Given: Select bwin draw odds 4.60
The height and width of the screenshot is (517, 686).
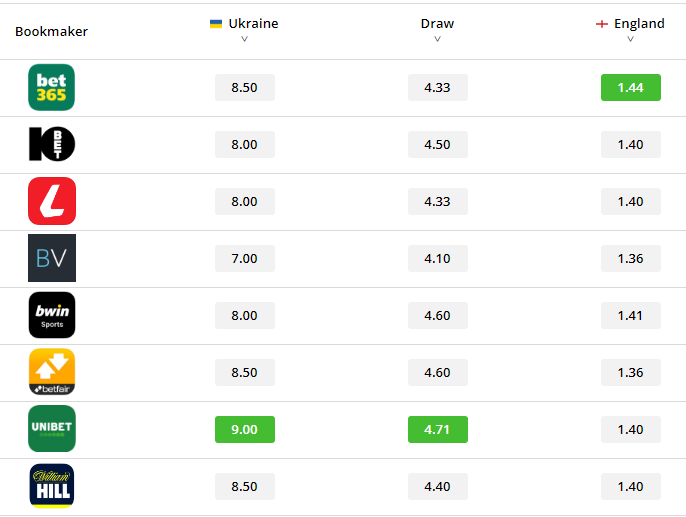Looking at the screenshot, I should (438, 315).
